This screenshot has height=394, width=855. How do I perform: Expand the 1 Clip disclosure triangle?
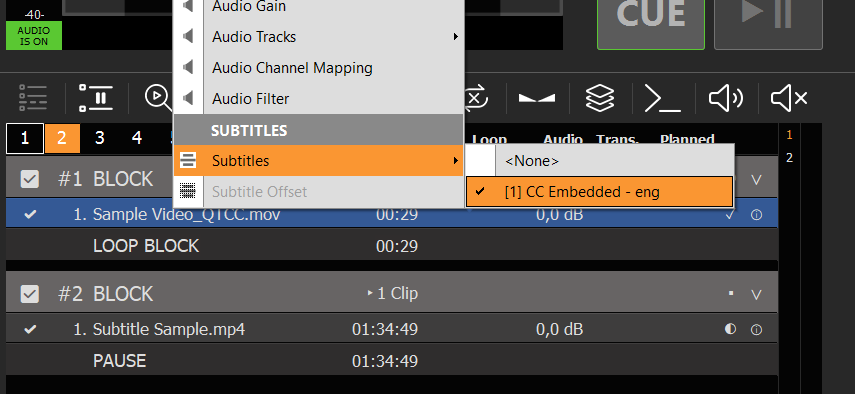coord(370,293)
